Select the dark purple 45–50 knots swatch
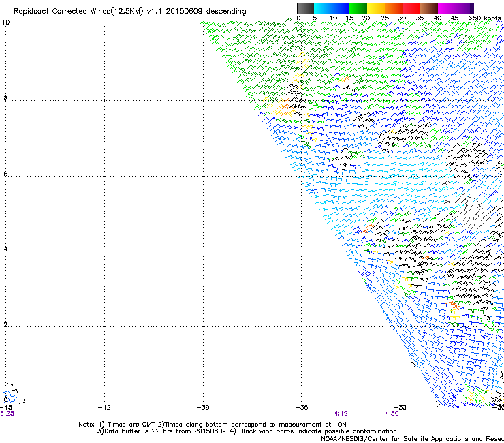 pyautogui.click(x=464, y=8)
